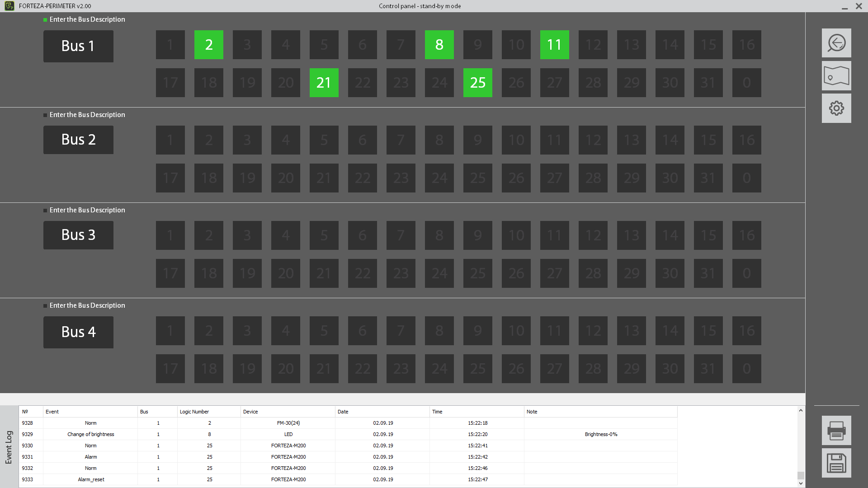868x488 pixels.
Task: Click time cell 15:22:41
Action: tap(477, 446)
